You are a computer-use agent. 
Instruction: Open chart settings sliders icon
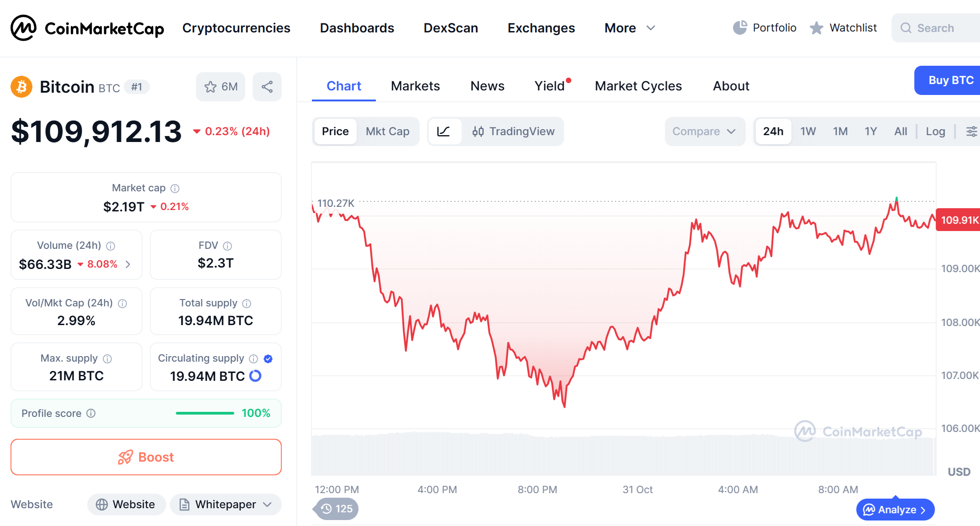(x=971, y=131)
